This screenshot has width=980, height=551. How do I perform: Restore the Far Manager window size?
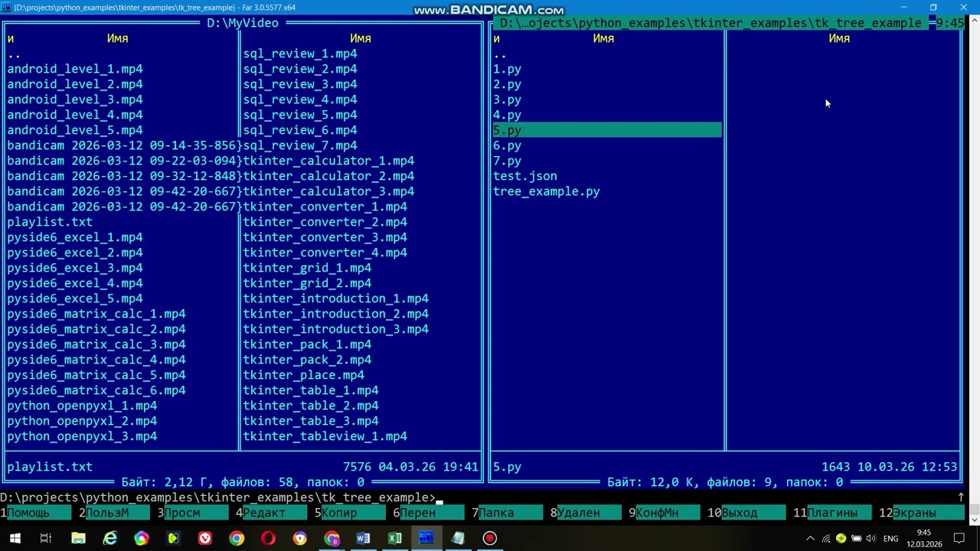coord(933,8)
